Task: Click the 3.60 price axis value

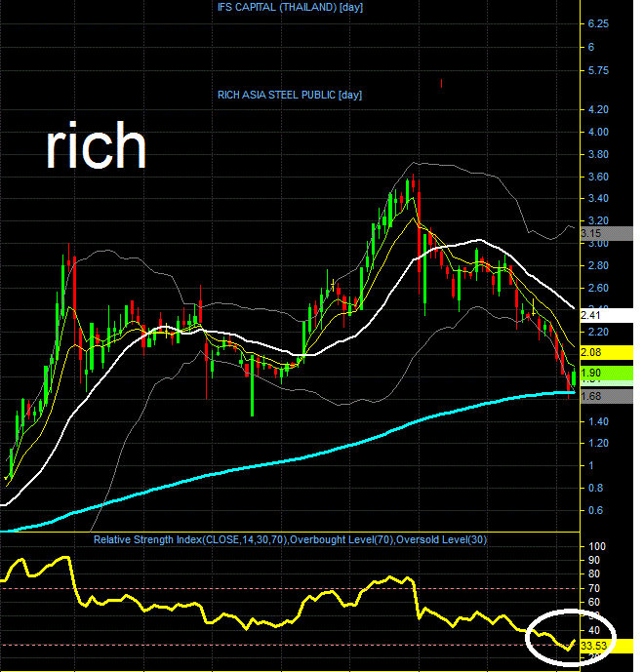Action: click(x=598, y=177)
